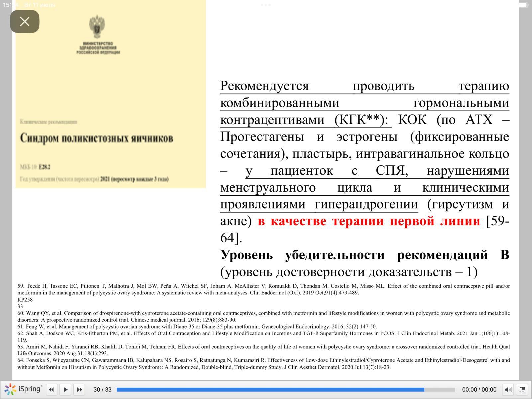Click 'уровень достоверности доказательств – 1' text
This screenshot has width=532, height=399.
(x=349, y=272)
